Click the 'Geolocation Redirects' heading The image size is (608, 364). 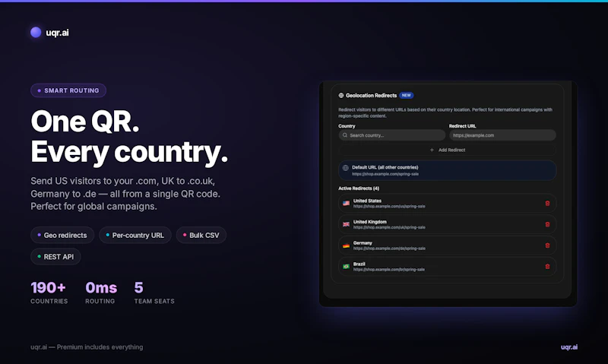tap(371, 95)
